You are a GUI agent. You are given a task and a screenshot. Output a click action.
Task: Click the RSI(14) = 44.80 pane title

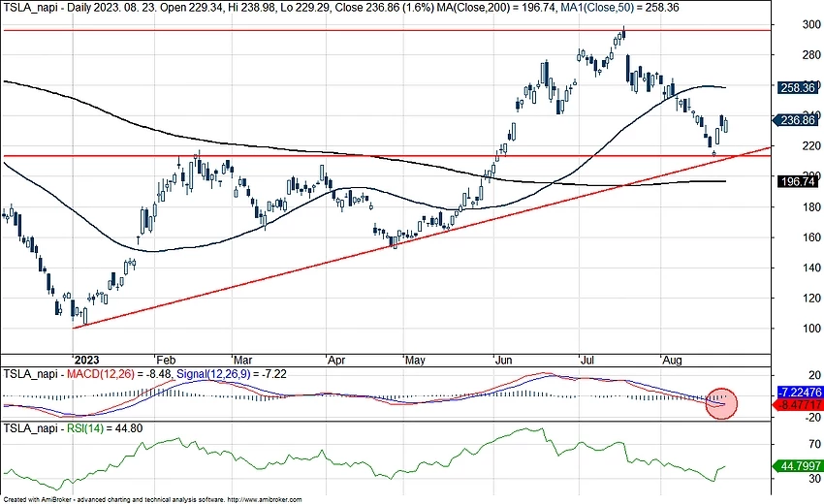click(105, 428)
